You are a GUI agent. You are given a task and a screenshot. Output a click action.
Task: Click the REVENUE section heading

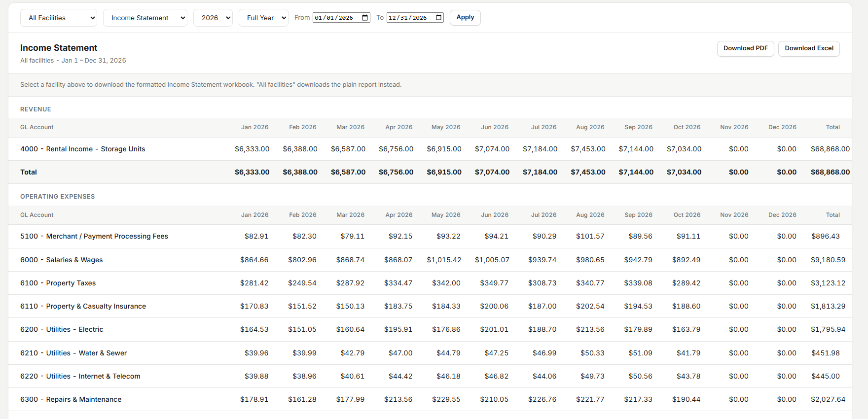coord(36,109)
